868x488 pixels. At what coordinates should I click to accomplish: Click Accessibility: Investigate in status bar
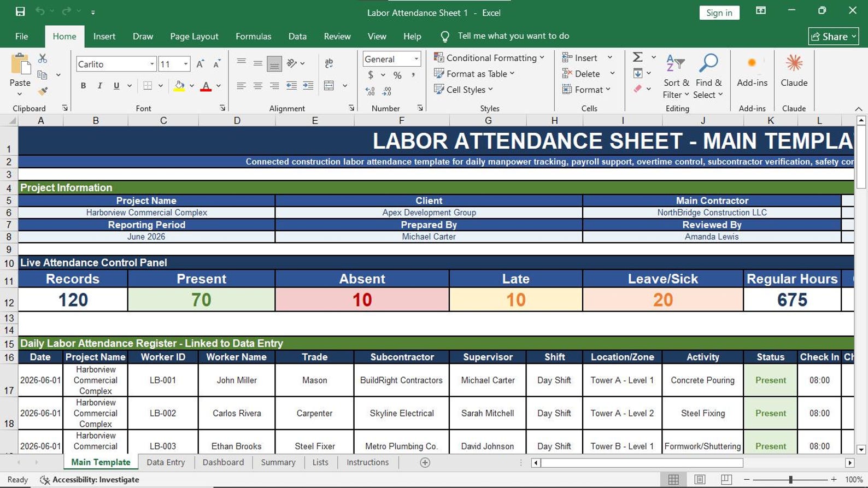(x=90, y=480)
